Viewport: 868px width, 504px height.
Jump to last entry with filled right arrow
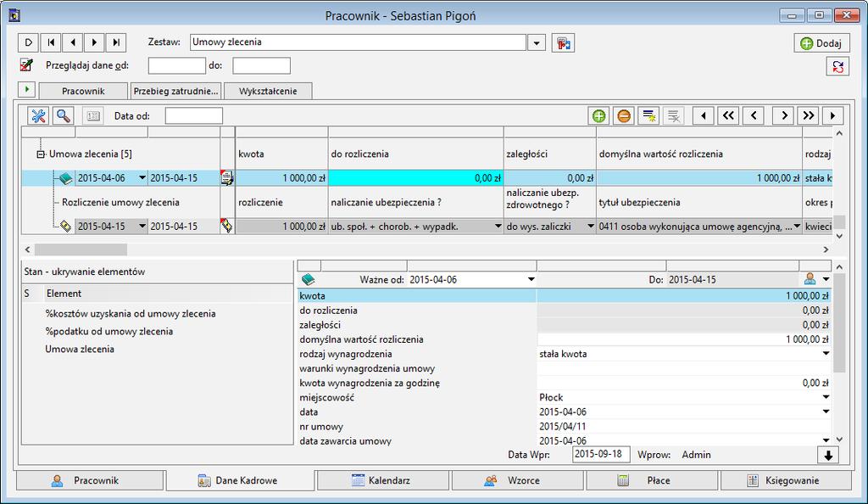coord(832,115)
